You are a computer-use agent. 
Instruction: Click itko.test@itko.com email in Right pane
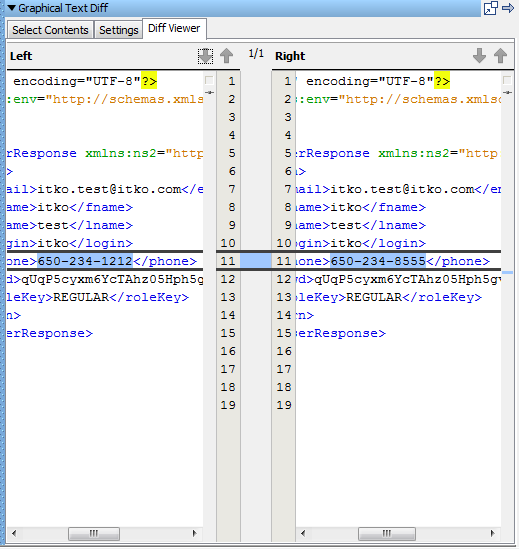tap(402, 189)
